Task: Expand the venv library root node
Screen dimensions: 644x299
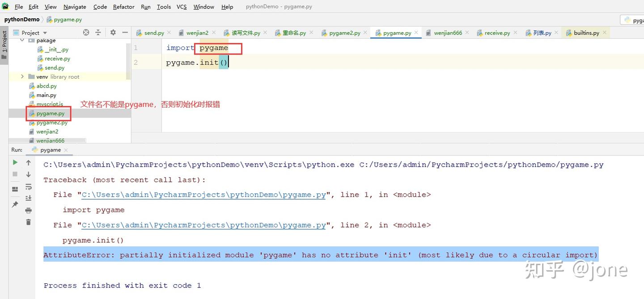Action: tap(22, 76)
